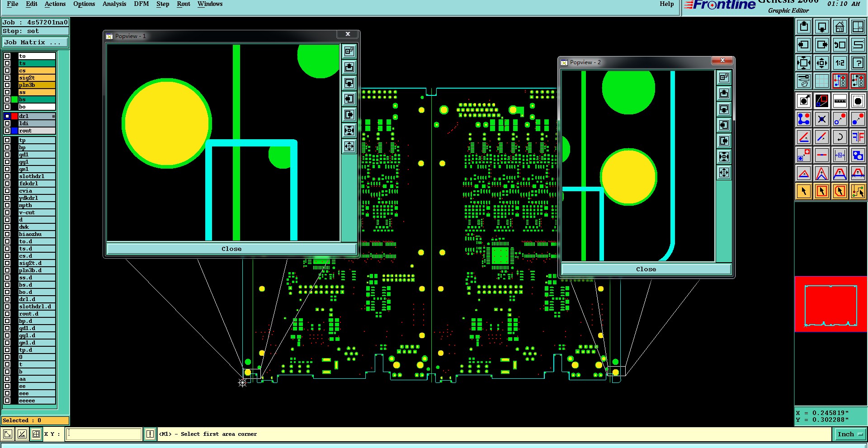Open the Help menu
Screen dimensions: 868x448
pos(667,4)
